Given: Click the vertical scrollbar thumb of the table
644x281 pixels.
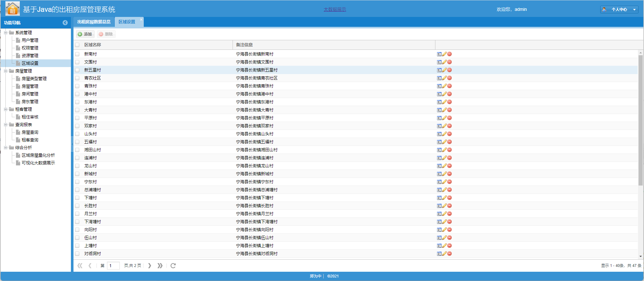Looking at the screenshot, I should 640,120.
